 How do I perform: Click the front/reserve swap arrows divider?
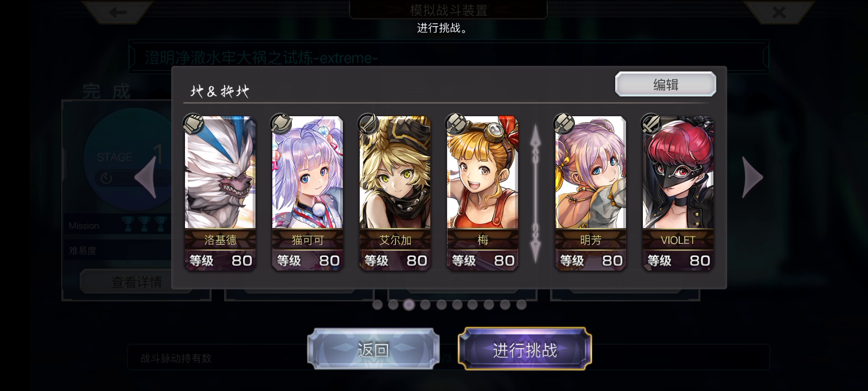click(x=535, y=194)
